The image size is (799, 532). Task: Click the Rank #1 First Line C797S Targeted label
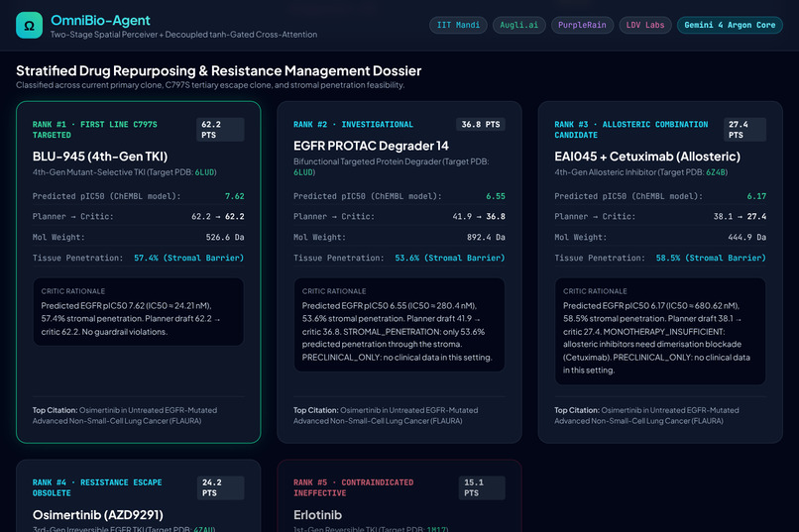click(95, 130)
